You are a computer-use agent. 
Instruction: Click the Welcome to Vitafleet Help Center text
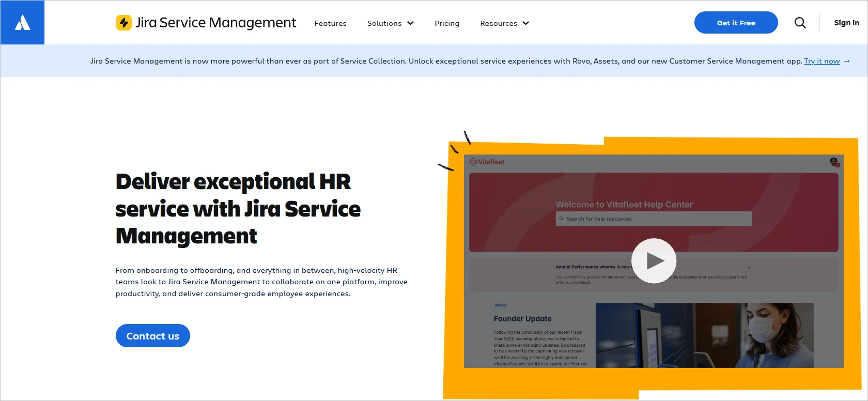[x=624, y=205]
